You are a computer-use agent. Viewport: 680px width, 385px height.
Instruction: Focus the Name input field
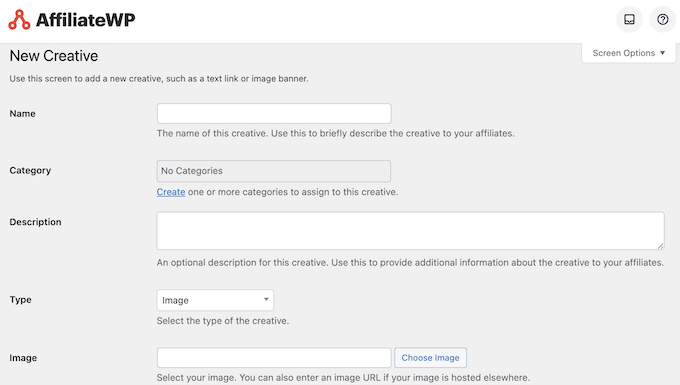coord(274,114)
